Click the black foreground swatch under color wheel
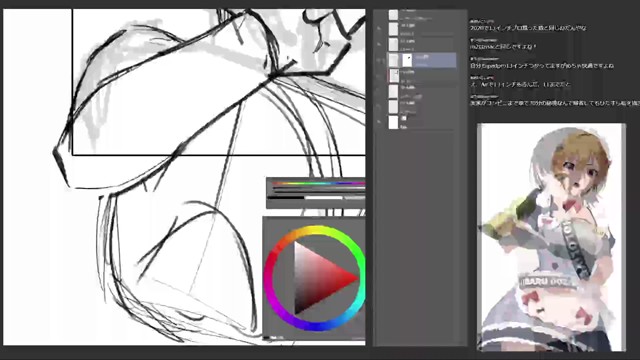This screenshot has height=360, width=640. coord(267,338)
